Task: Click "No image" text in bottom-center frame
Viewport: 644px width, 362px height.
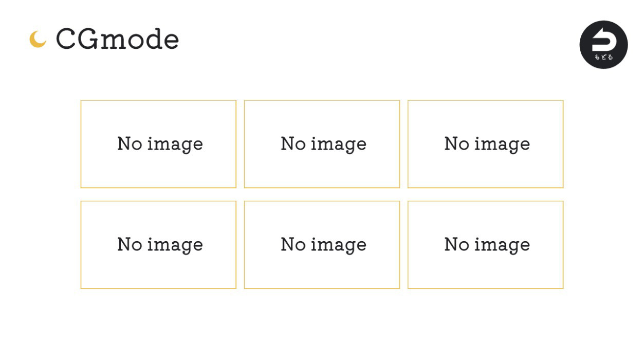Action: (323, 245)
